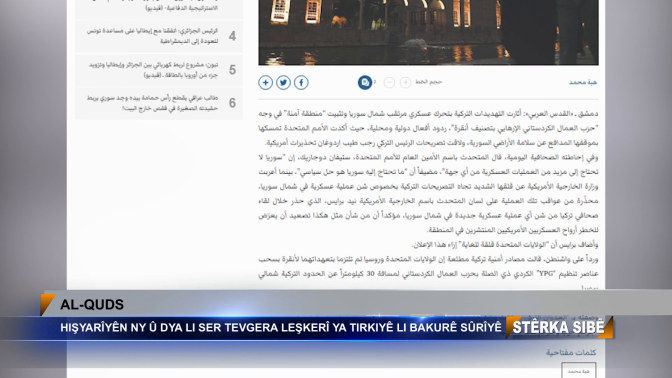Image resolution: width=672 pixels, height=378 pixels.
Task: Click the AL-QUDS source label
Action: (92, 305)
